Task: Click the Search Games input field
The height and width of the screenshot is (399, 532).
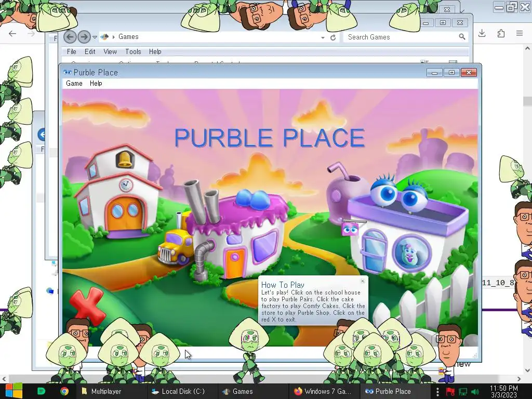Action: tap(401, 37)
